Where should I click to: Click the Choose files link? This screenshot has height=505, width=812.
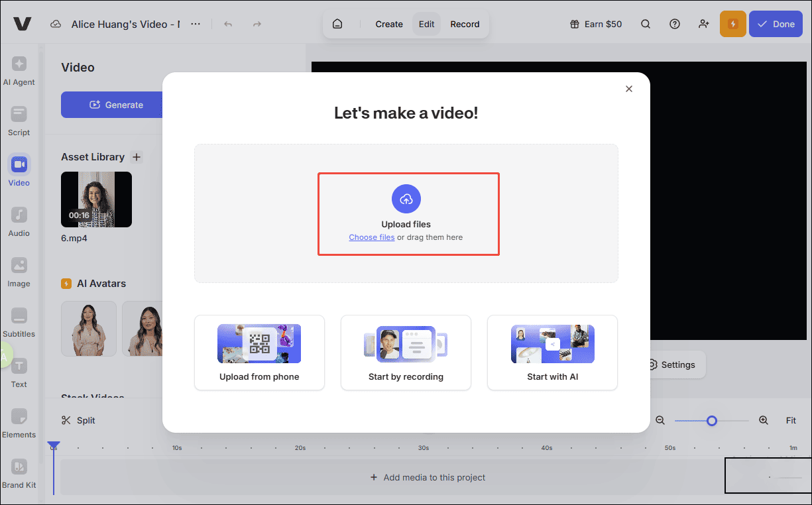[x=372, y=237]
